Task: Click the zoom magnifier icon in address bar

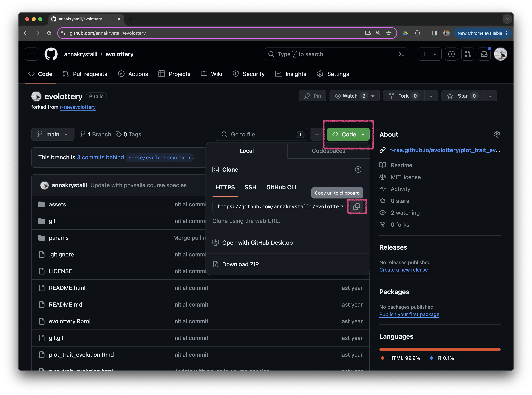Action: pyautogui.click(x=378, y=33)
